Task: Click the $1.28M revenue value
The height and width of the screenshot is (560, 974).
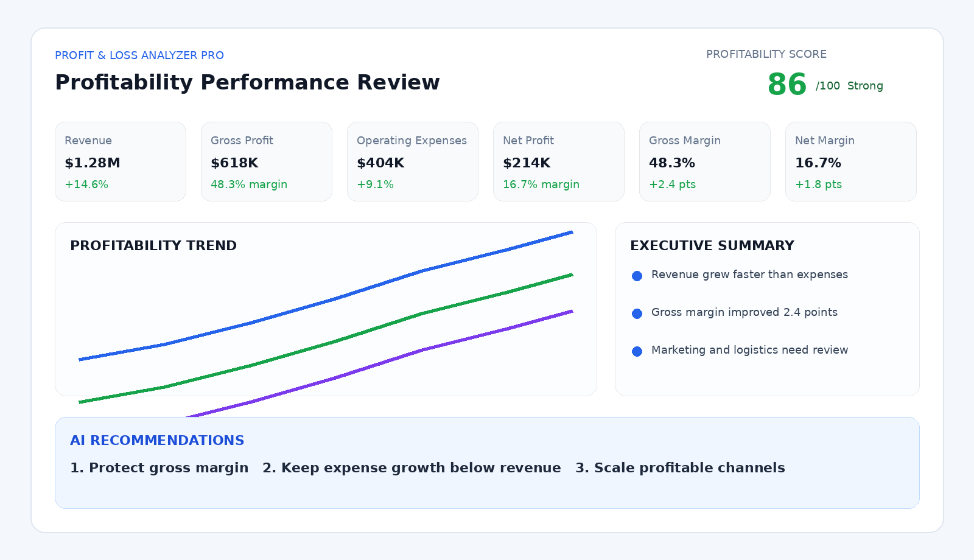Action: (93, 163)
